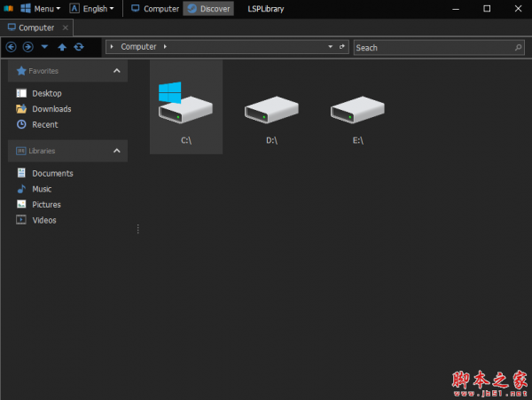Minimize the window
The image size is (532, 400).
point(456,9)
